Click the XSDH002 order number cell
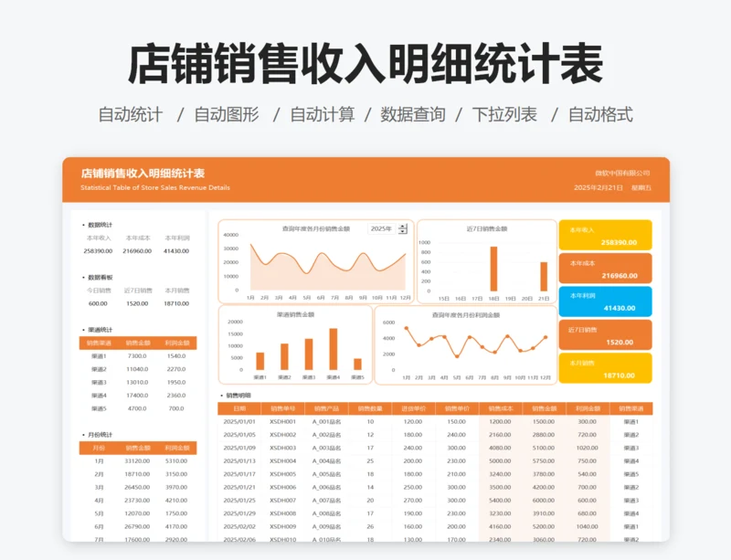Screen dimensions: 731x560 point(282,435)
